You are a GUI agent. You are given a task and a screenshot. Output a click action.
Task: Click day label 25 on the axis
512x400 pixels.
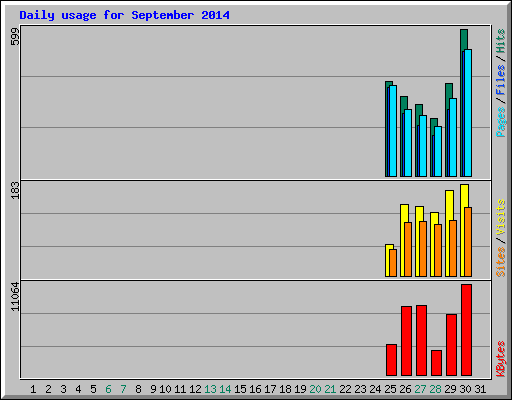tap(390, 389)
